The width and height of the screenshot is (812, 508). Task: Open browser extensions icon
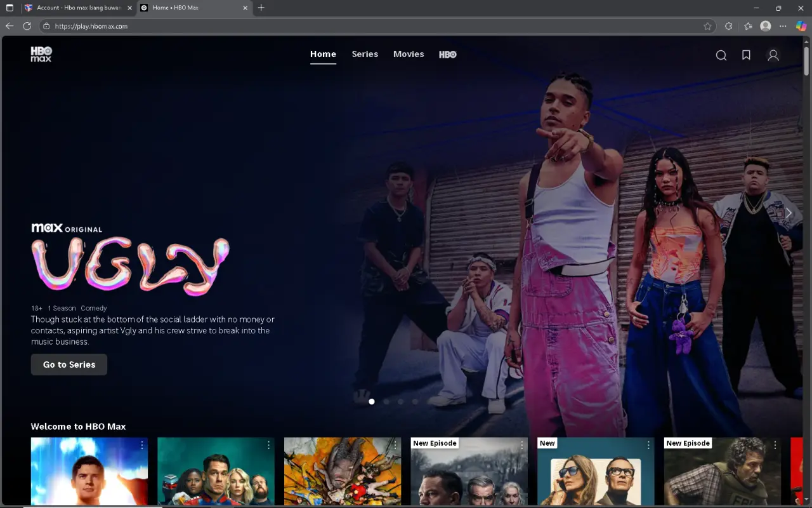729,26
